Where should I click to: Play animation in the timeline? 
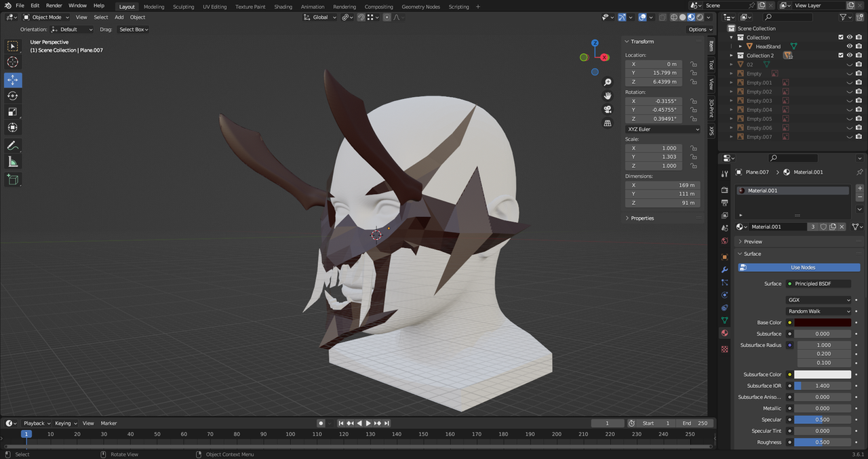click(x=368, y=423)
